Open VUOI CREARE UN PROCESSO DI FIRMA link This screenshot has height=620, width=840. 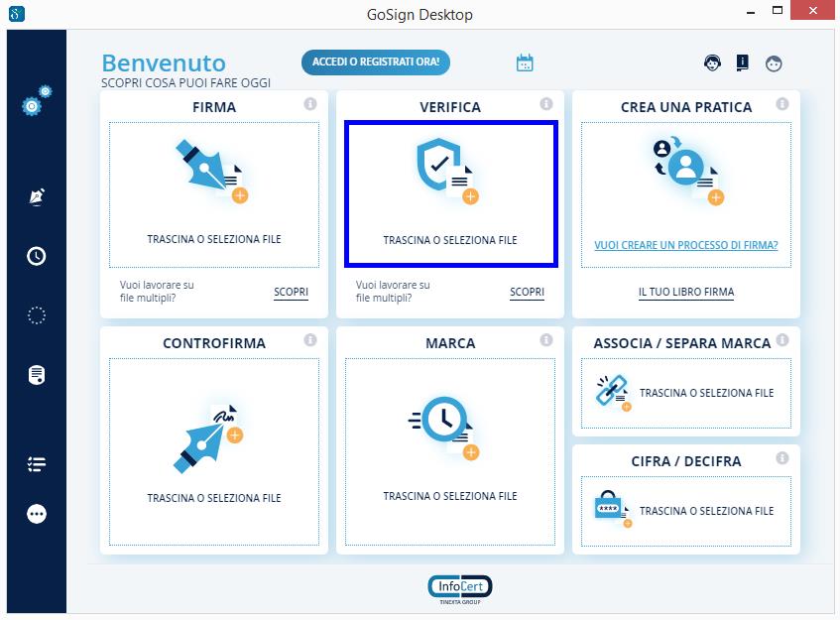coord(685,245)
